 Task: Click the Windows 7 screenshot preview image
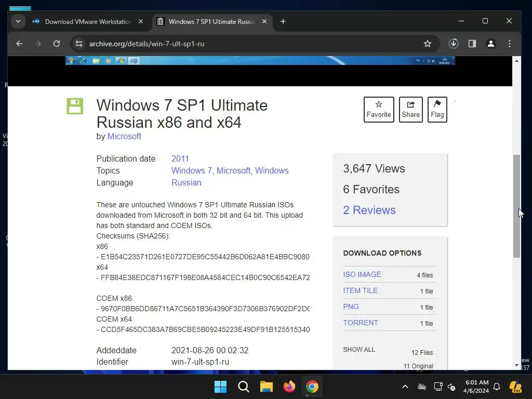click(x=260, y=60)
